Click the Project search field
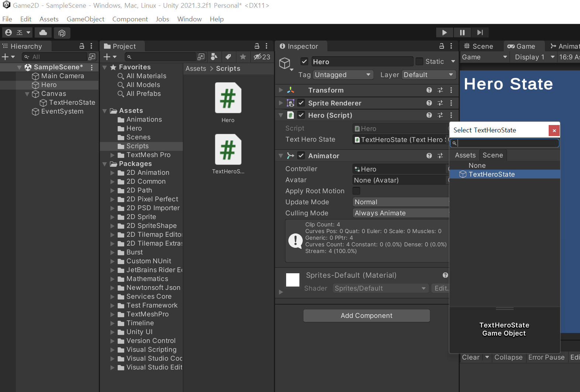 (160, 57)
